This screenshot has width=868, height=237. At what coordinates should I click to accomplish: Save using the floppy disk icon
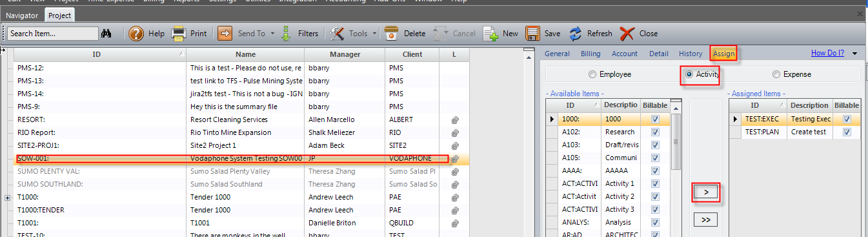click(532, 34)
